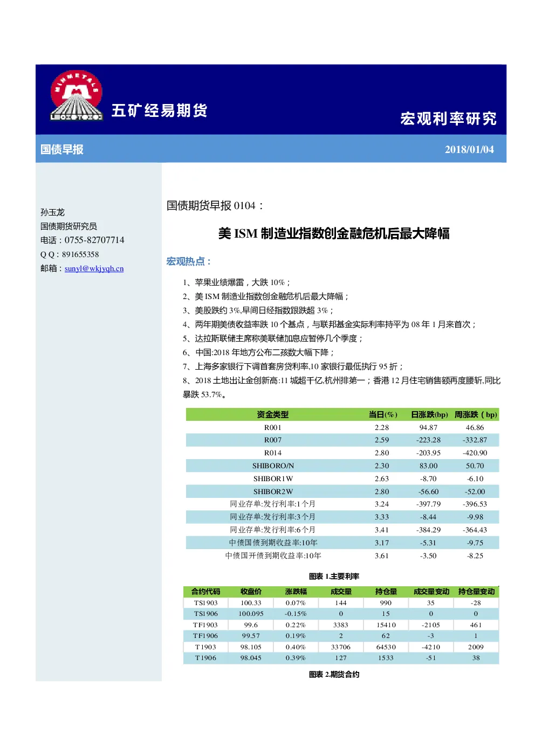Screen dimensions: 535x756
Task: Click the closing price 100.095
Action: coord(251,614)
